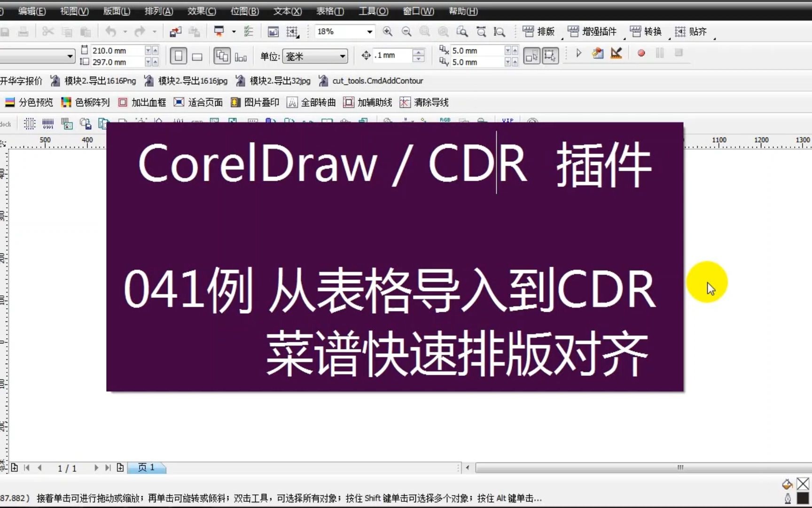Go to next page arrow
The height and width of the screenshot is (508, 812).
pos(96,468)
